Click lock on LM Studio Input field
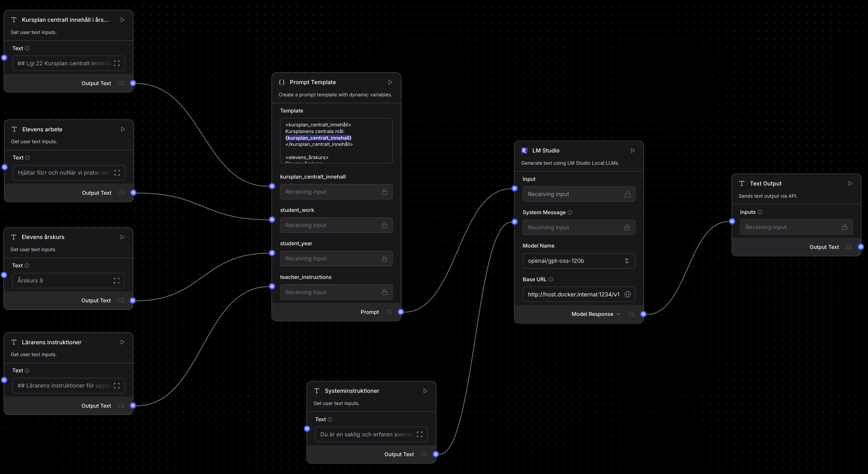This screenshot has width=868, height=474. tap(627, 194)
